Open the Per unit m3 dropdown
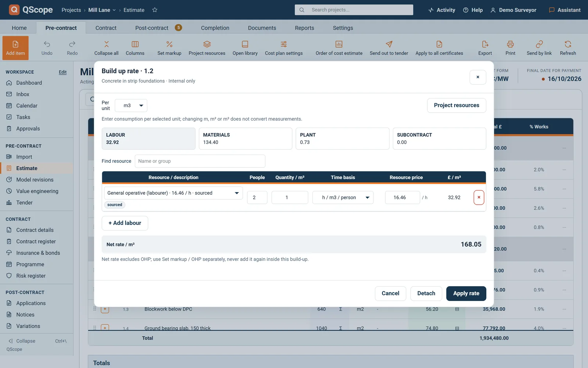The height and width of the screenshot is (368, 588). coord(131,106)
